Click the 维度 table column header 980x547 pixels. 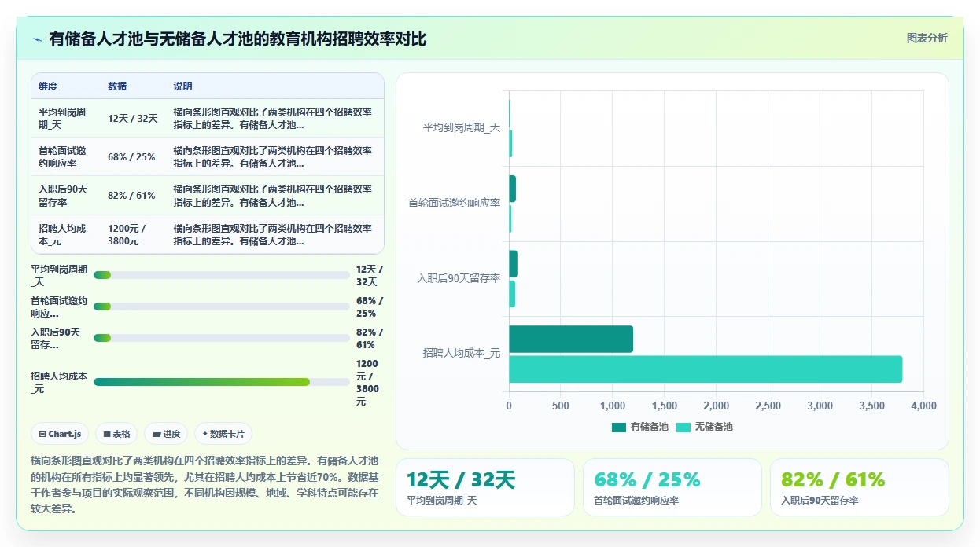pos(48,86)
